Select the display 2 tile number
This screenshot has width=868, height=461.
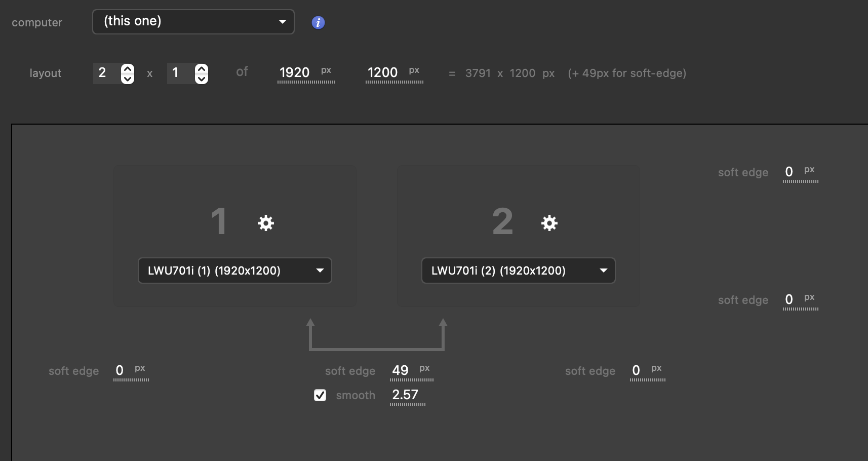click(x=502, y=222)
